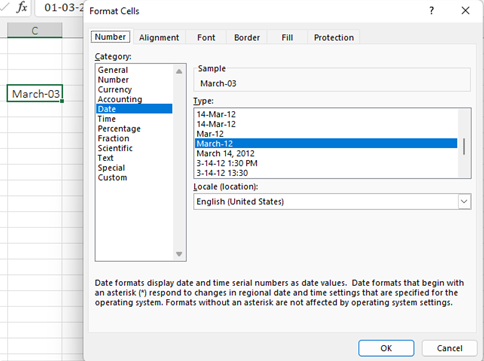Click Category list scroll down arrow
Viewport: 484px width, 361px height.
[179, 254]
